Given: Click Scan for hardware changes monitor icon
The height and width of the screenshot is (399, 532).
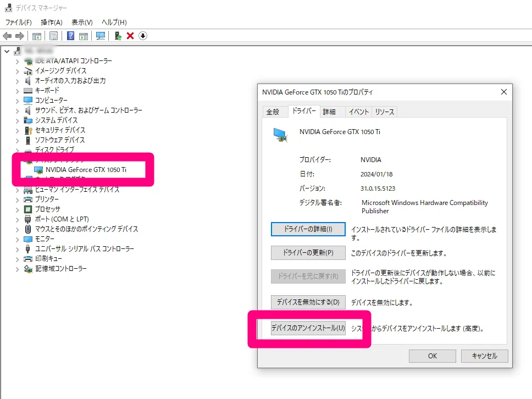Looking at the screenshot, I should pos(101,36).
